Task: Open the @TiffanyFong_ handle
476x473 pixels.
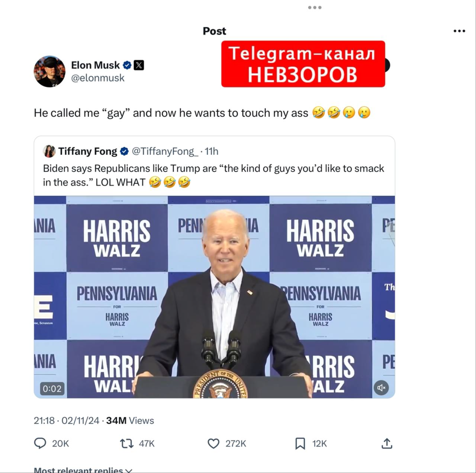Action: pyautogui.click(x=165, y=151)
